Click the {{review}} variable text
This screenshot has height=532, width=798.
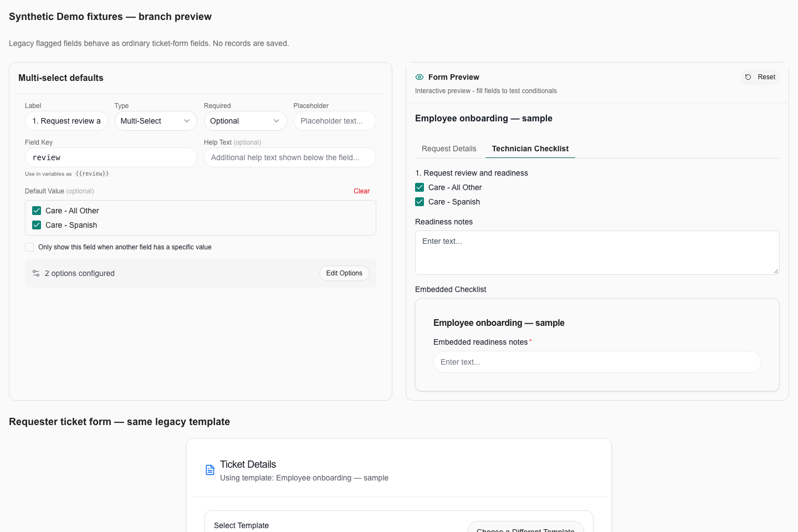point(92,174)
